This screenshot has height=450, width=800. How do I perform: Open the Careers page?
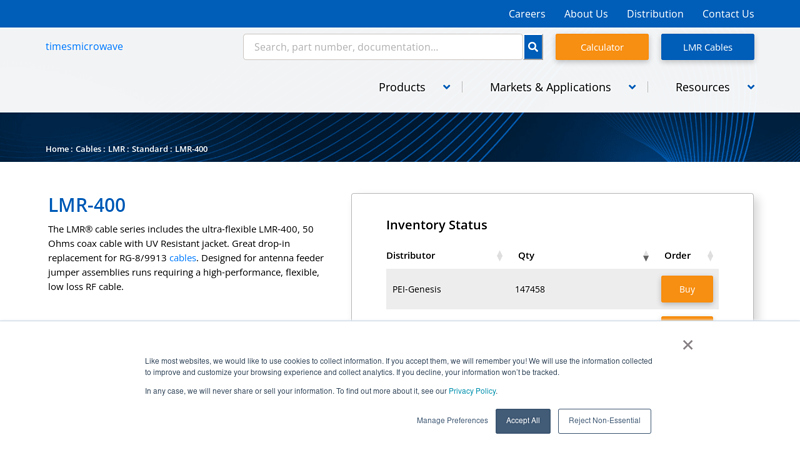(x=526, y=14)
